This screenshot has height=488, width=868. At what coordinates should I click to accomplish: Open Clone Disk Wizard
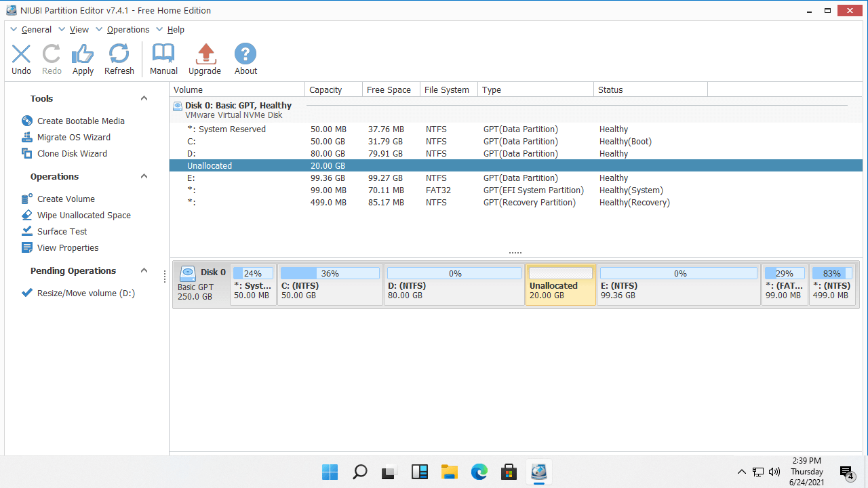coord(72,153)
